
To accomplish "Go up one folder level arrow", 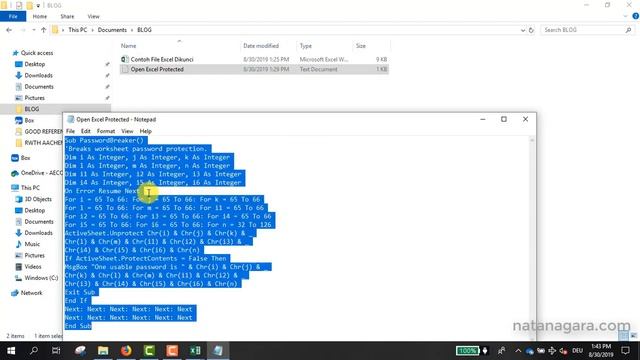I will coord(44,30).
